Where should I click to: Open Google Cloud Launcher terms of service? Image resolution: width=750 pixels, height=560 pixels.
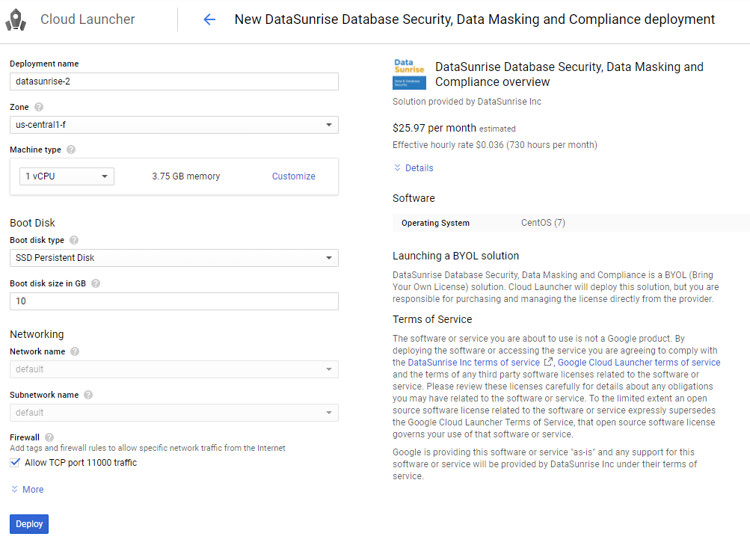pyautogui.click(x=639, y=363)
